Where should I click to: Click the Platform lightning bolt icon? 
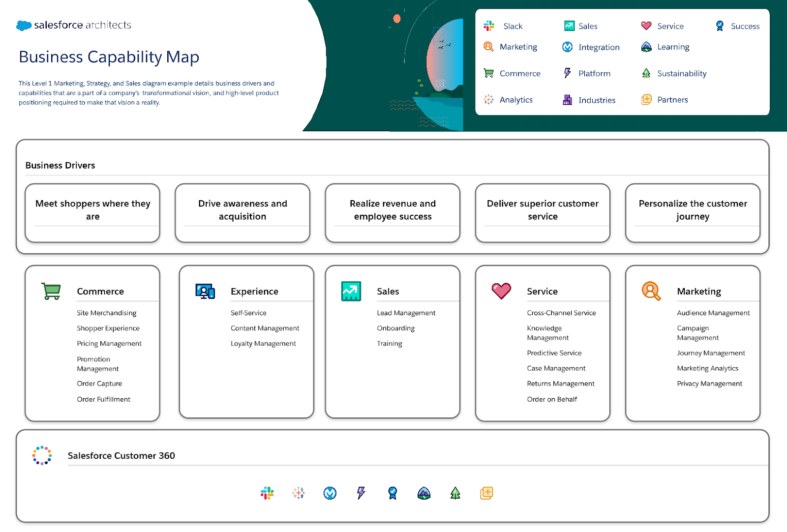(x=568, y=73)
